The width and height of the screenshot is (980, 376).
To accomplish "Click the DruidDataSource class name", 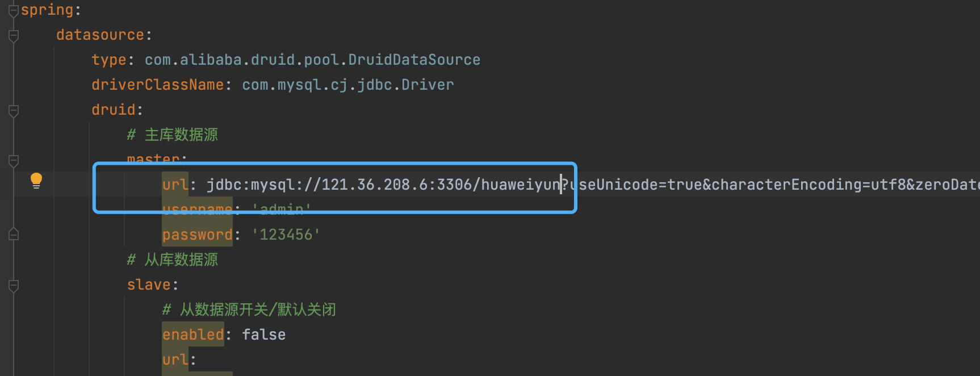I will (414, 60).
